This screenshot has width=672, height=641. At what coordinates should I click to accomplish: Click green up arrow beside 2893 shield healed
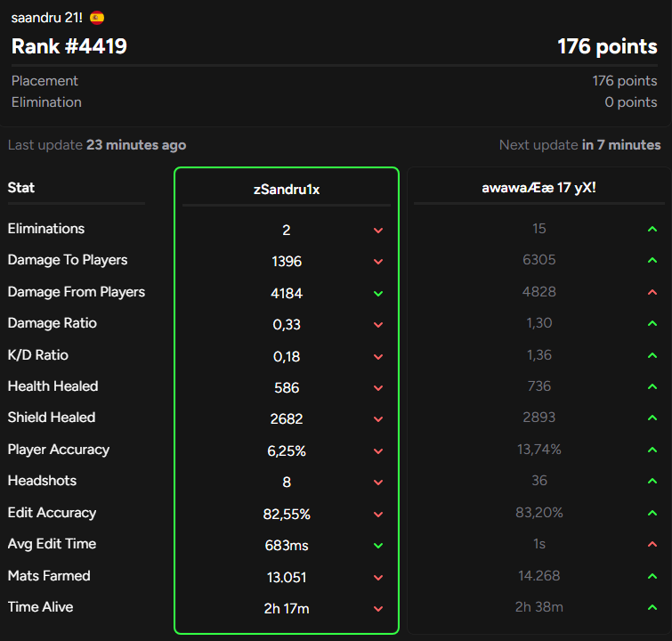pyautogui.click(x=652, y=418)
